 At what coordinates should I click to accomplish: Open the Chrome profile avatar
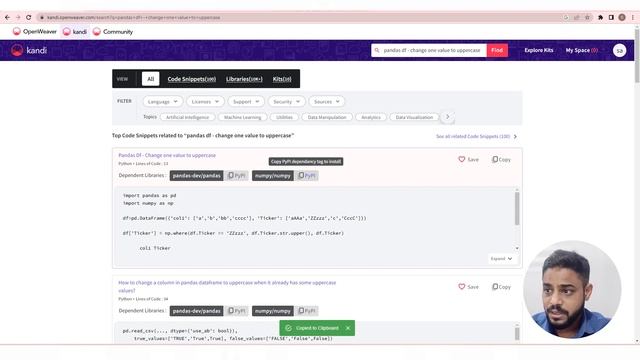point(622,18)
